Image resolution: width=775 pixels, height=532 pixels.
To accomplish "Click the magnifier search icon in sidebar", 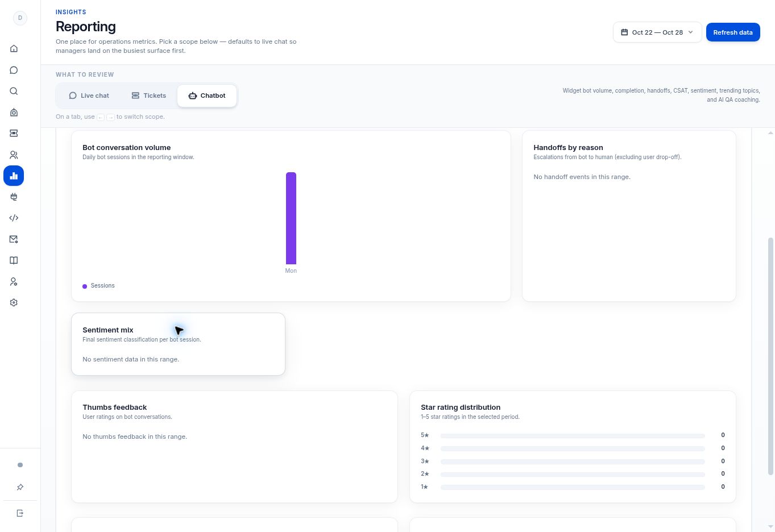I will click(x=14, y=91).
